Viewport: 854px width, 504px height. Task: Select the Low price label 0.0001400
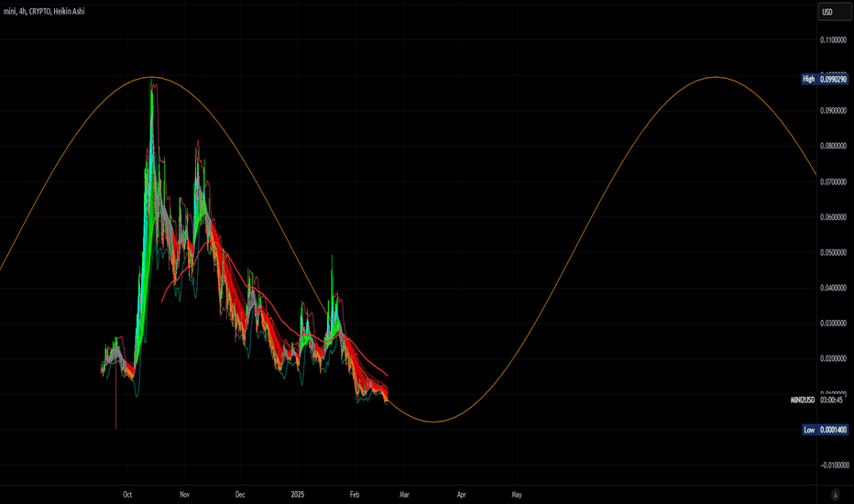point(833,430)
